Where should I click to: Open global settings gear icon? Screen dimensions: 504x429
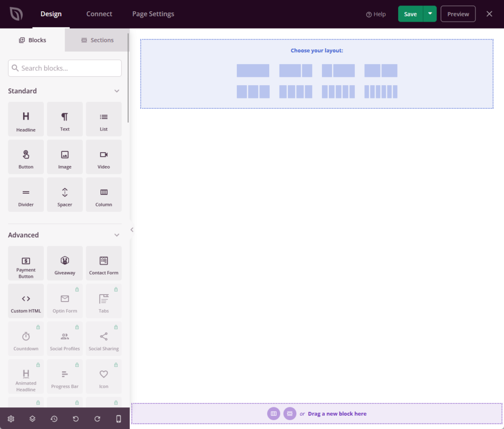click(11, 419)
